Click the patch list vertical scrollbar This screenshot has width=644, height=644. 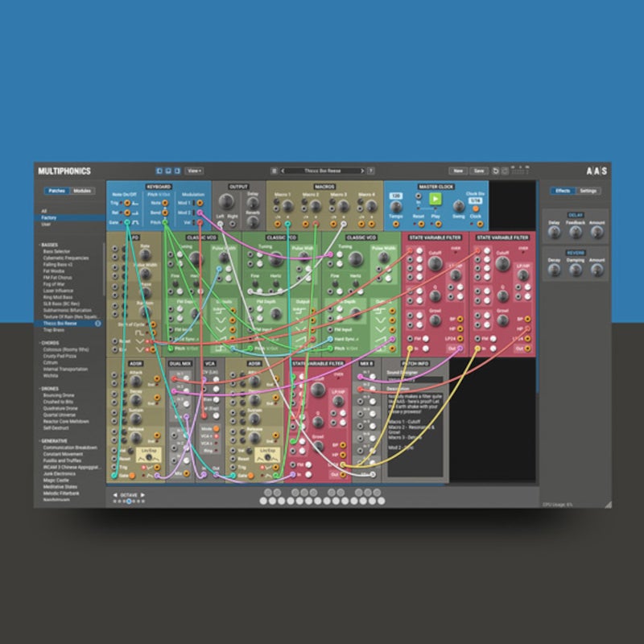click(x=104, y=269)
